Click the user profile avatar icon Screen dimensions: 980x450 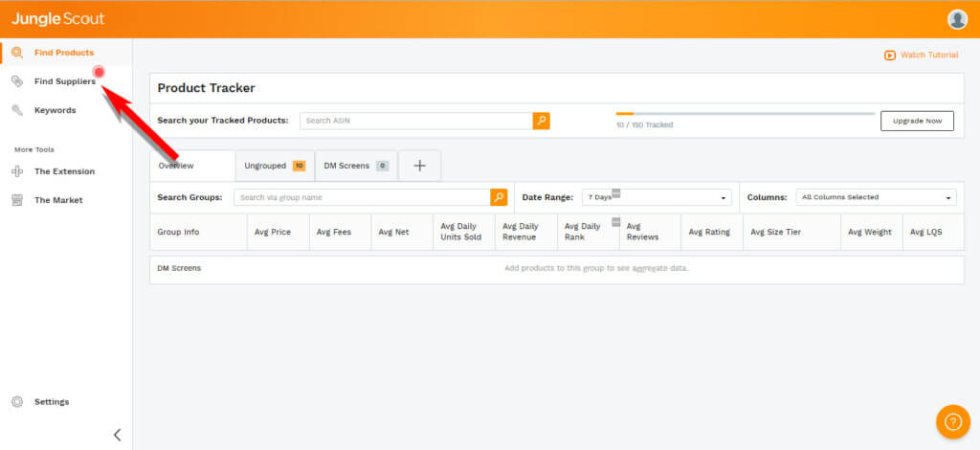(957, 19)
